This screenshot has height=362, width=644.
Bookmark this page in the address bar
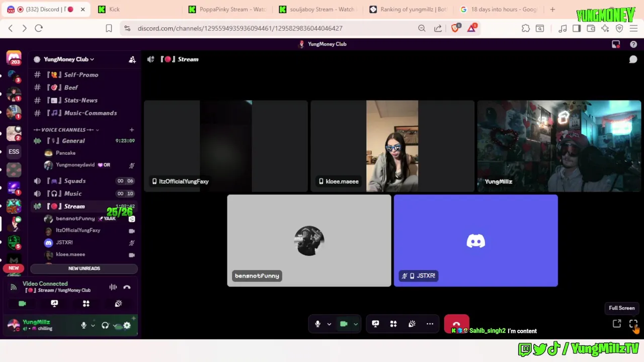(109, 28)
